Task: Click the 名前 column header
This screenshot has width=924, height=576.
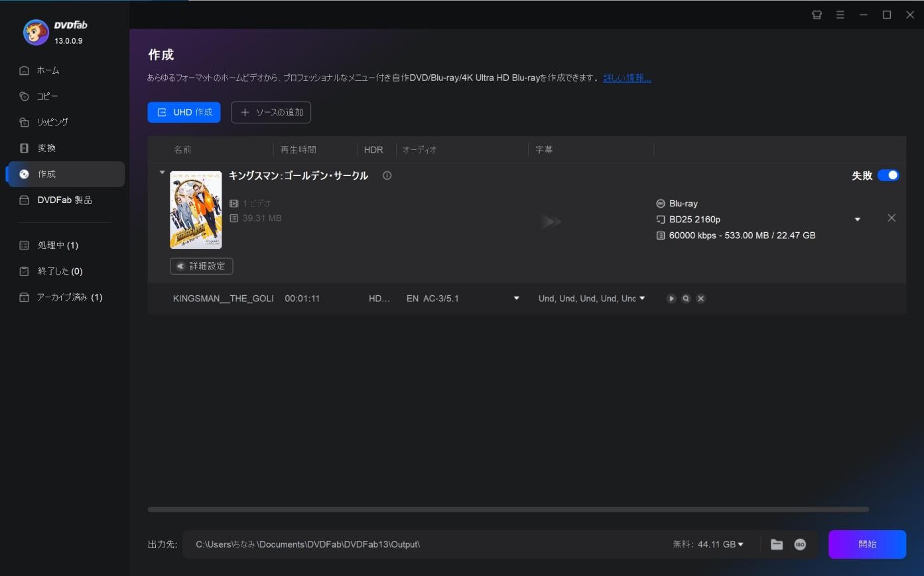Action: click(x=182, y=150)
